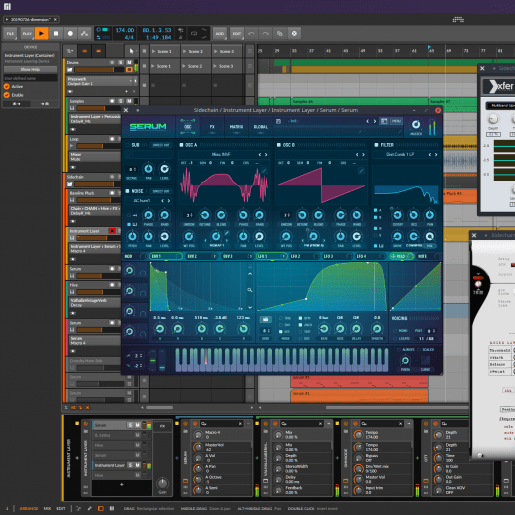515x515 pixels.
Task: Select next noise sample arrow after AC hum1
Action: [169, 201]
